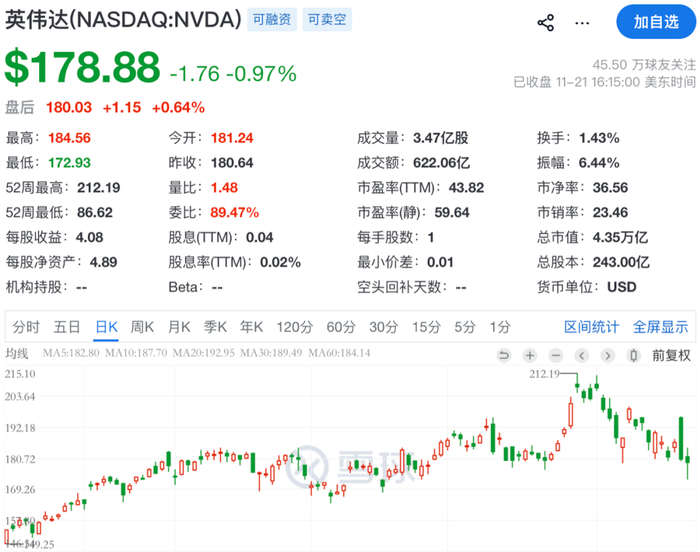The image size is (700, 552).
Task: Click the share icon
Action: (x=546, y=23)
